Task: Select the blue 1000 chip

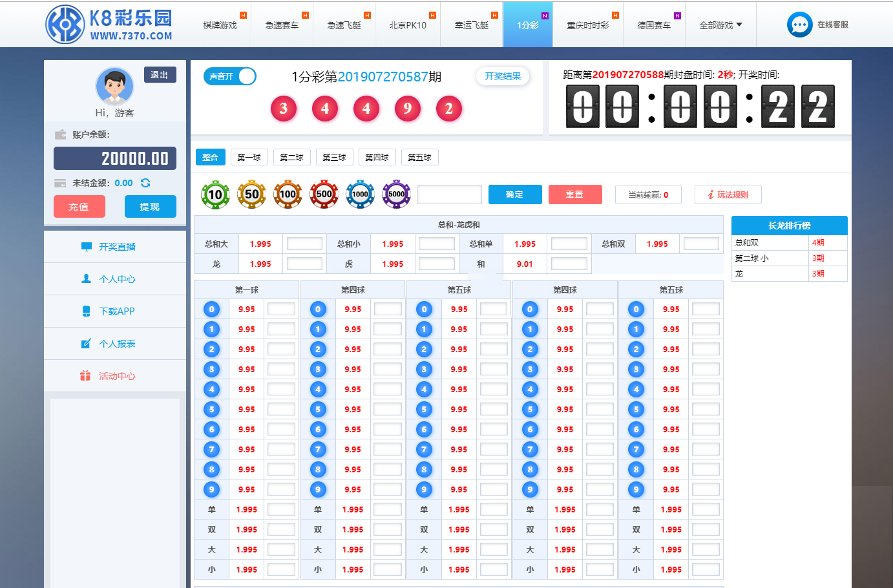Action: (x=361, y=194)
